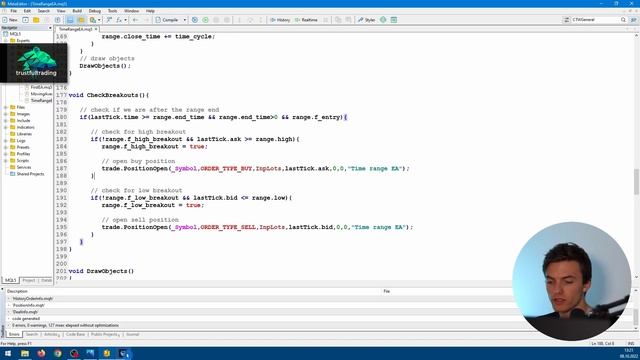This screenshot has height=360, width=640.
Task: Switch to the MQL5 navigator tab
Action: (x=10, y=280)
